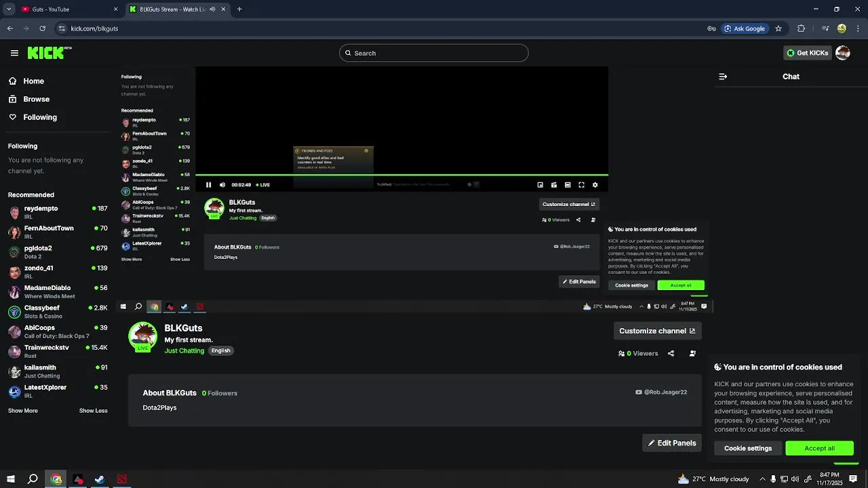Open the notification center icon on the bottom taskbar
This screenshot has width=868, height=488.
tap(853, 479)
